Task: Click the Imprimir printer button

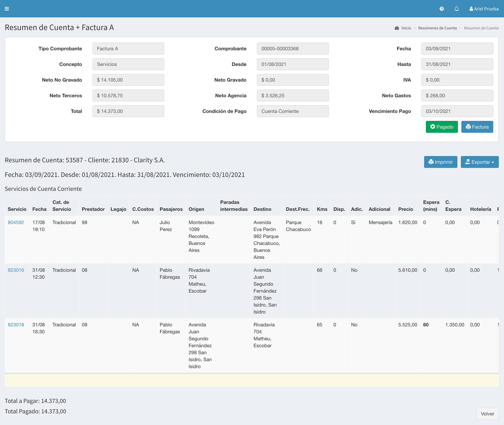Action: point(440,162)
